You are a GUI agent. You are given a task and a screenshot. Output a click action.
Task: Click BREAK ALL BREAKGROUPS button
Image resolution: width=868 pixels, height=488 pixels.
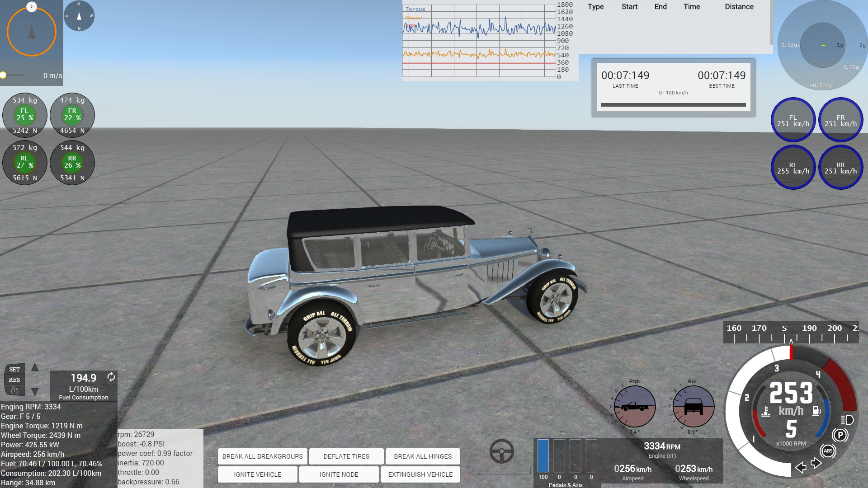(x=262, y=456)
